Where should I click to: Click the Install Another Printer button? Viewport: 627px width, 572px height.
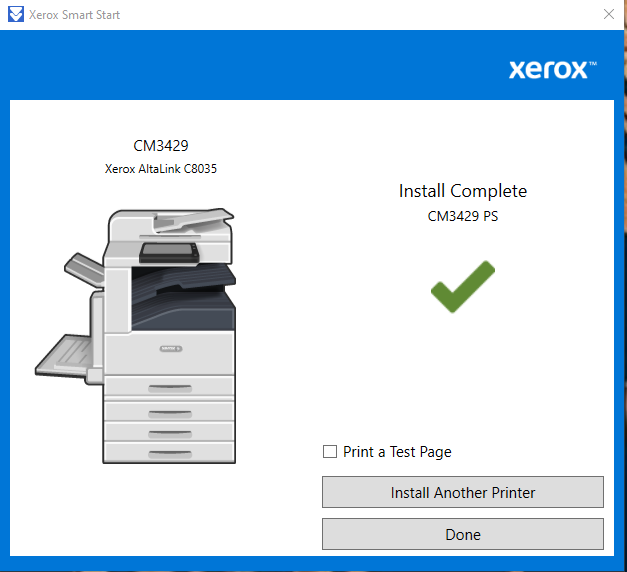(x=463, y=492)
